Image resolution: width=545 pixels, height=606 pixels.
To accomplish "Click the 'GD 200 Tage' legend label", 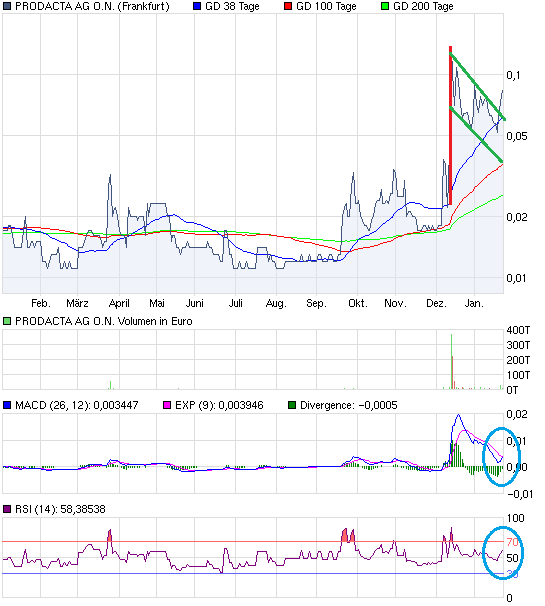I will pyautogui.click(x=423, y=7).
